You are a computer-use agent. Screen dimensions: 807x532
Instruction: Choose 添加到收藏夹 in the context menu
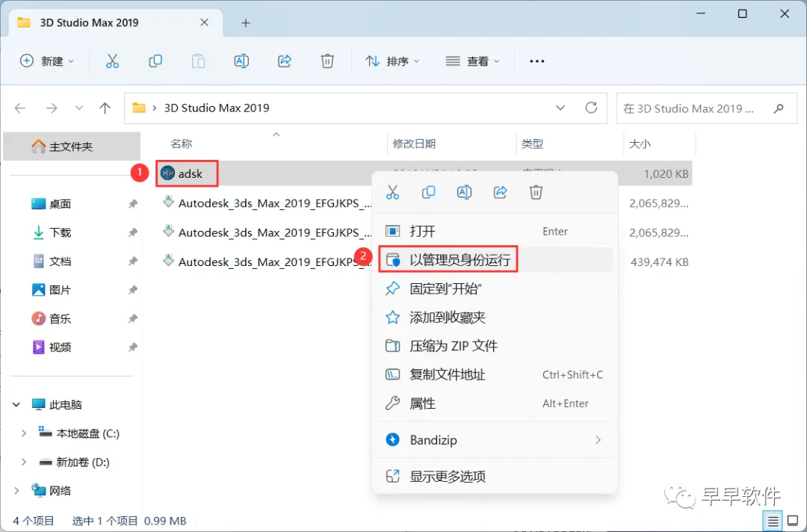(495, 318)
